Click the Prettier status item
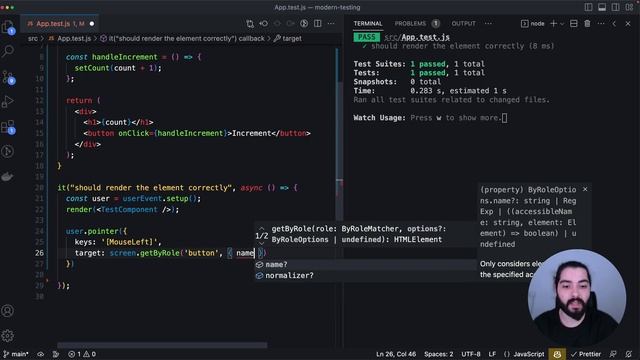The height and width of the screenshot is (360, 640). 586,354
